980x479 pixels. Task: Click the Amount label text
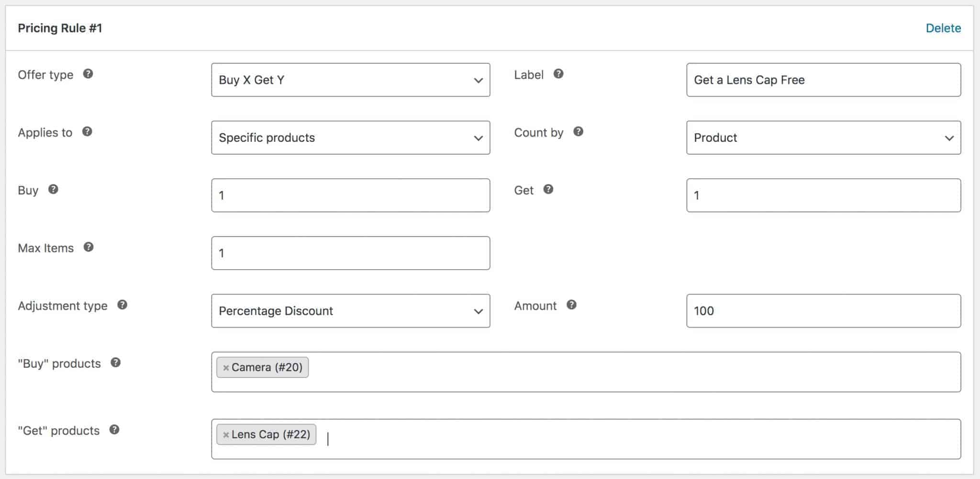tap(535, 306)
